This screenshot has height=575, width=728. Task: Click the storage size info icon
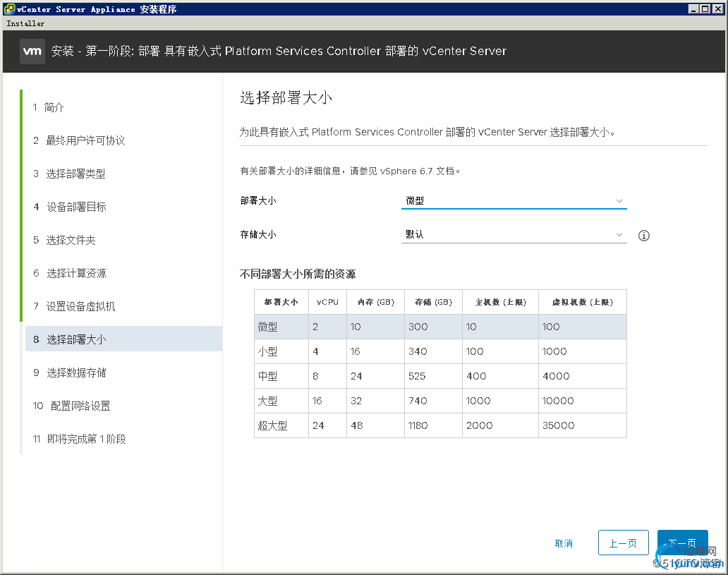tap(643, 236)
